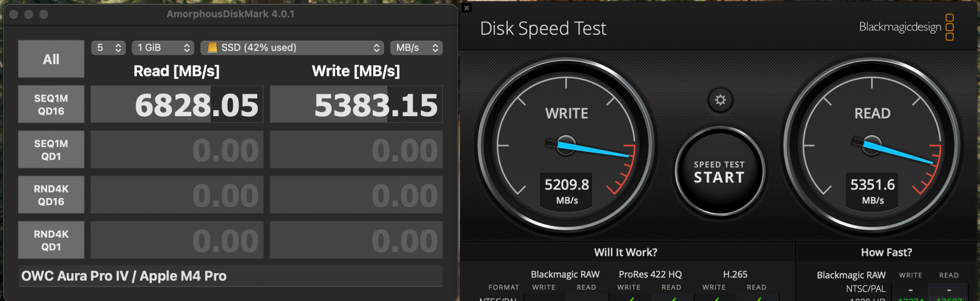Switch to the Will It Work? panel

pos(625,252)
